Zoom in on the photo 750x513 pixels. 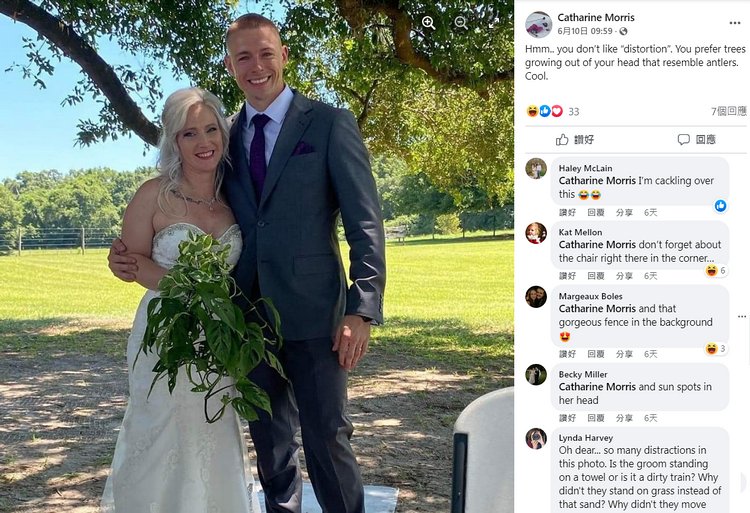[428, 23]
